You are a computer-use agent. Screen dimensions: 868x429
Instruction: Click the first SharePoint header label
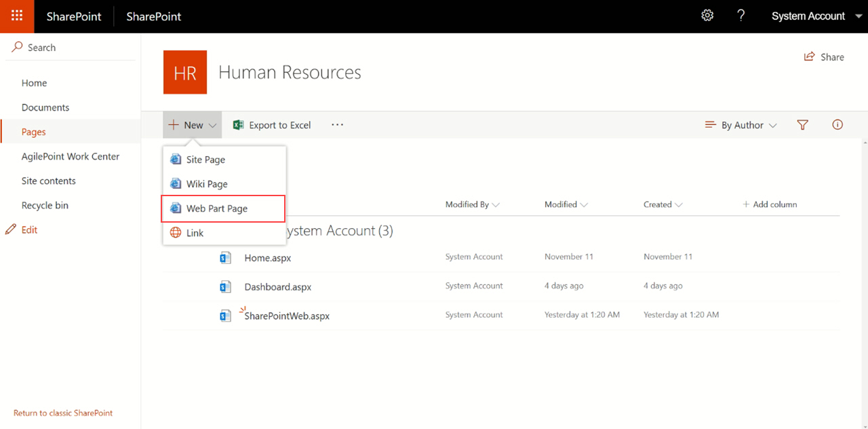[x=73, y=16]
